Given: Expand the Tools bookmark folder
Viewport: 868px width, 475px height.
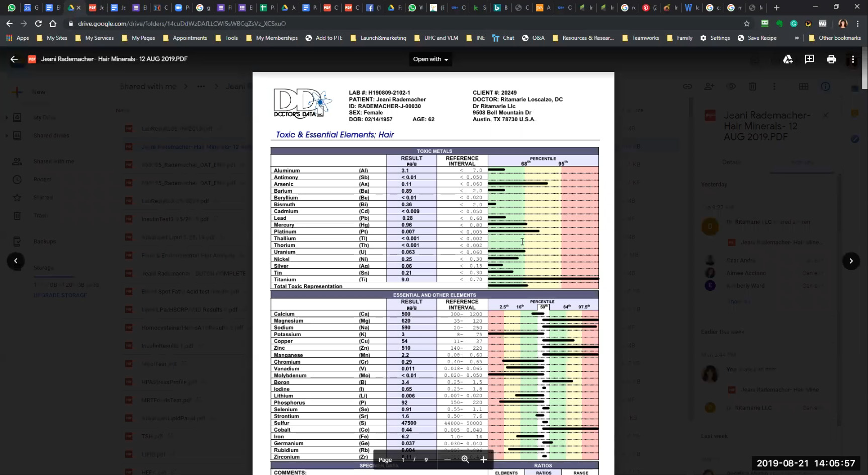Looking at the screenshot, I should [226, 38].
